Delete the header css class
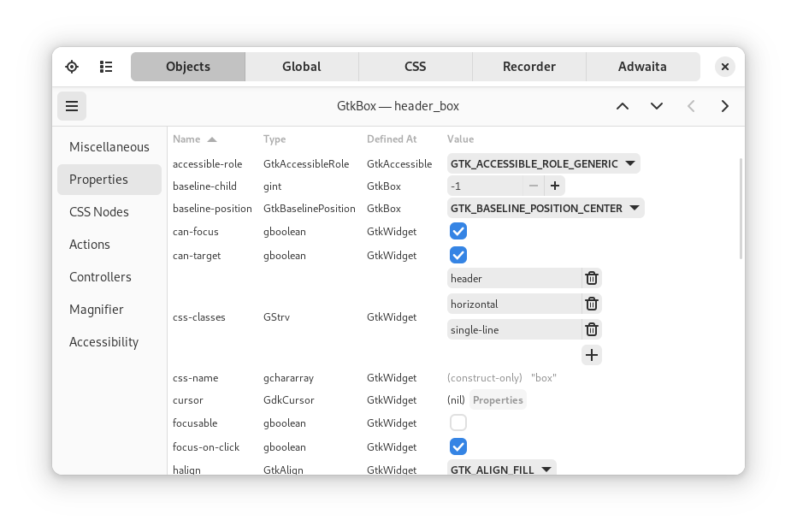The height and width of the screenshot is (532, 797). (591, 278)
